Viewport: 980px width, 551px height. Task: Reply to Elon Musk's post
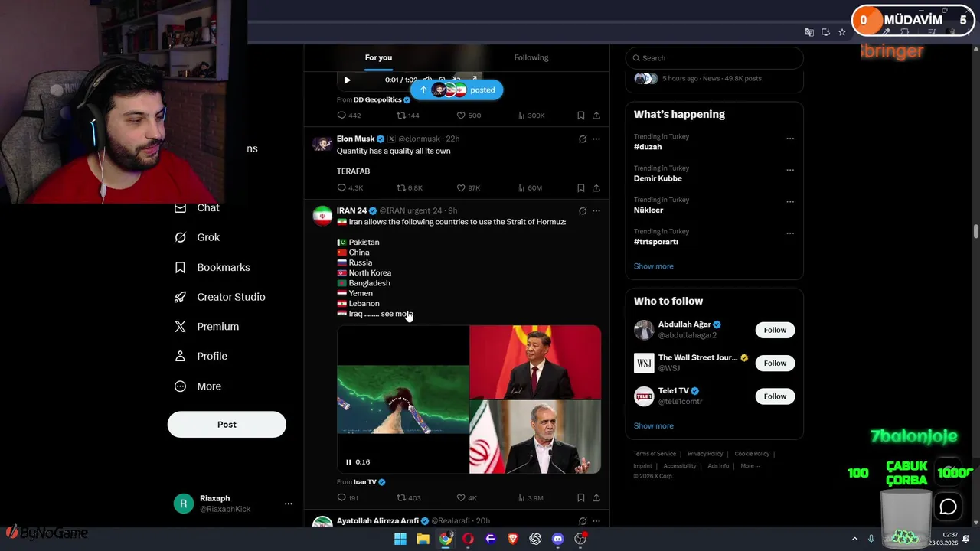coord(350,188)
